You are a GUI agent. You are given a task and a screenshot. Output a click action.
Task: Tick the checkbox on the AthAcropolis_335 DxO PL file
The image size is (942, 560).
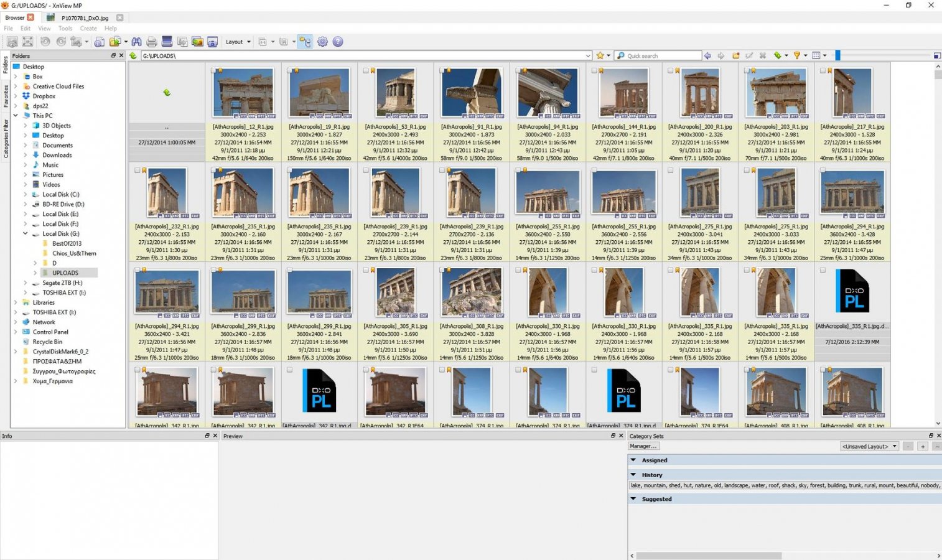tap(823, 270)
